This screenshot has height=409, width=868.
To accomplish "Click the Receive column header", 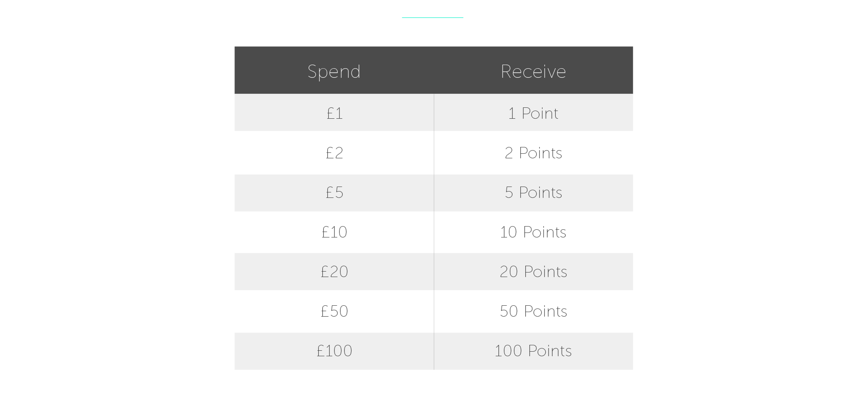I will (x=533, y=71).
